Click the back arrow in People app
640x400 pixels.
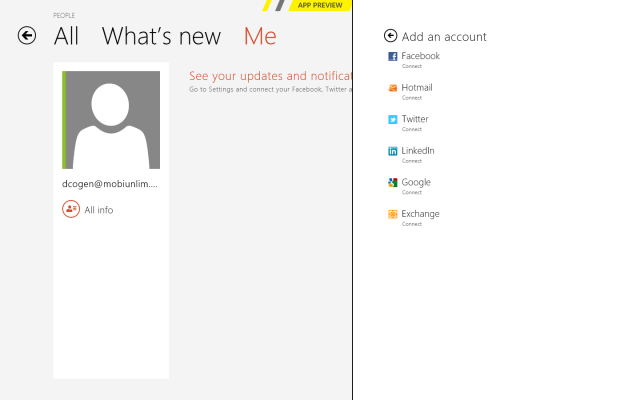pos(27,36)
